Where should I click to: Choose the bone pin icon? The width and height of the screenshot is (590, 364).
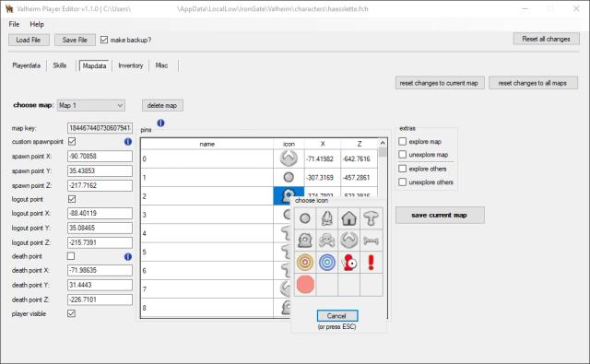(371, 241)
